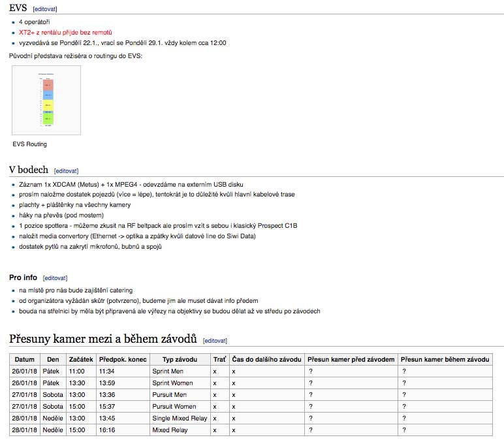
Task: Open the editovat link for Pro info
Action: (55, 278)
